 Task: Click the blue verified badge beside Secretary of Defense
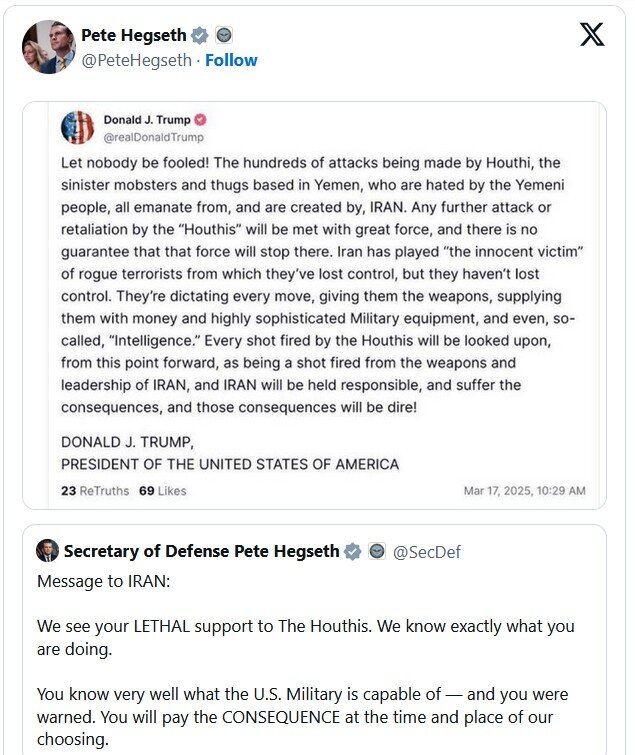[352, 551]
